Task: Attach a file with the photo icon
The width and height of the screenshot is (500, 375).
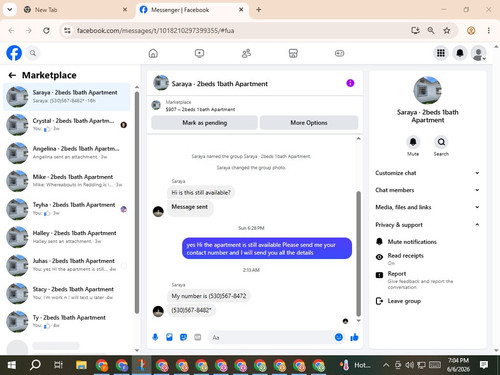Action: tap(169, 337)
